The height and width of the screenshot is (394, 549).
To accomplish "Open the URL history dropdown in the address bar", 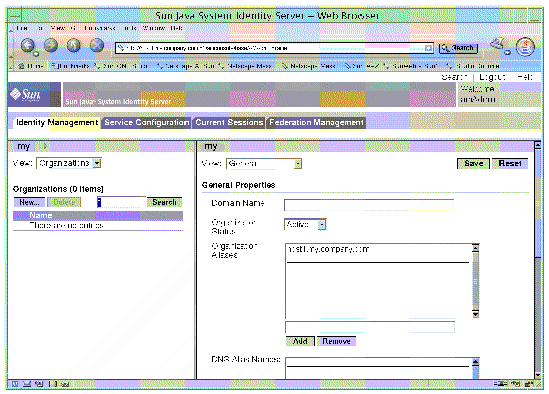I will (428, 48).
